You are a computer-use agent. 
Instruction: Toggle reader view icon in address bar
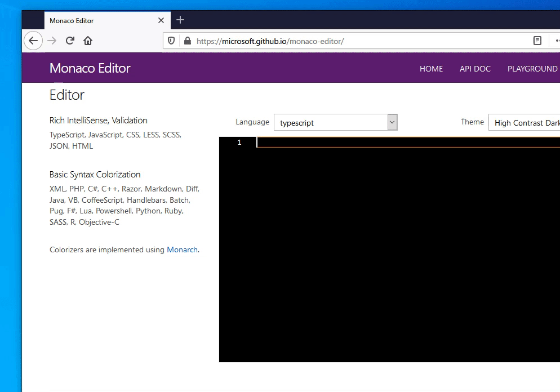[x=537, y=41]
